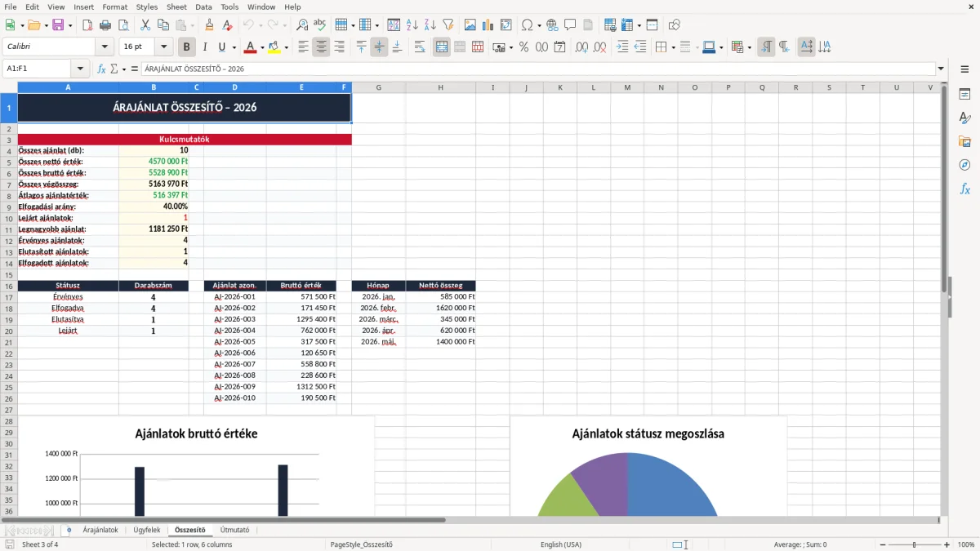Click the Function Wizard fx icon
Image resolution: width=980 pixels, height=551 pixels.
pyautogui.click(x=101, y=69)
